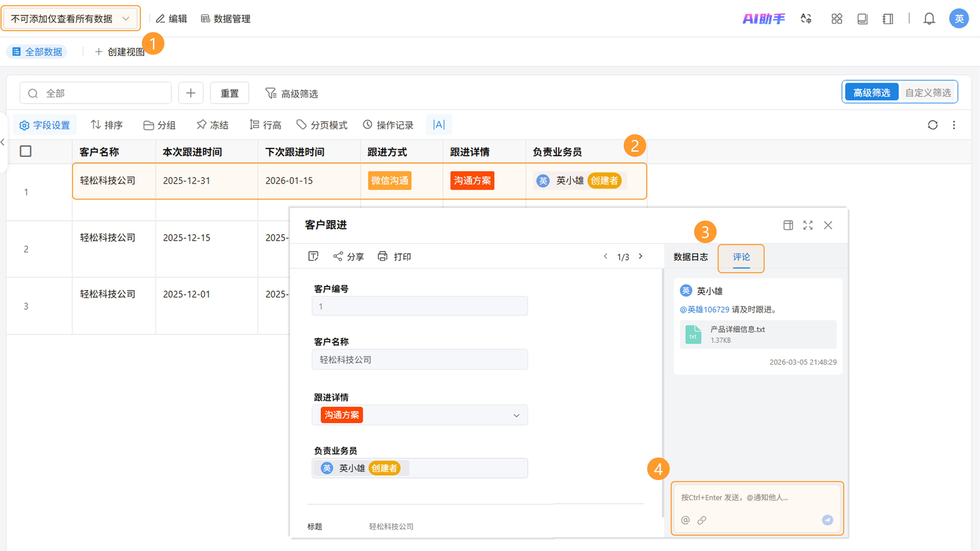Click the language translate icon in header
This screenshot has width=980, height=551.
(x=806, y=18)
